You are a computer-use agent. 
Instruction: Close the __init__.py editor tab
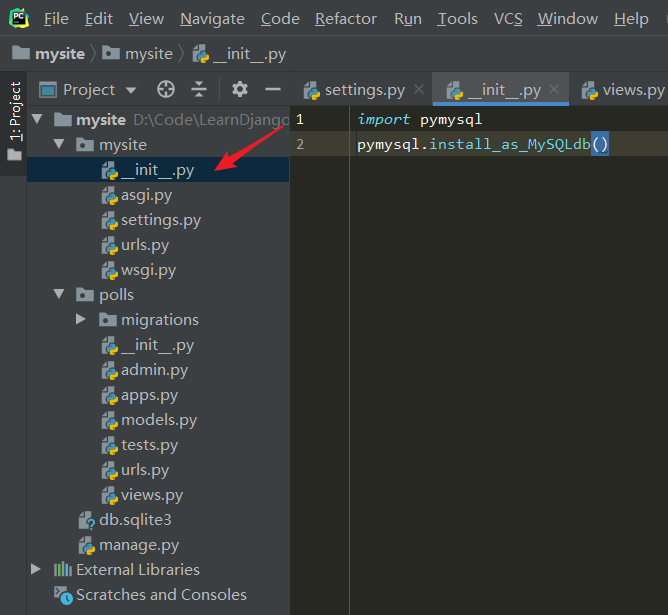click(x=554, y=90)
